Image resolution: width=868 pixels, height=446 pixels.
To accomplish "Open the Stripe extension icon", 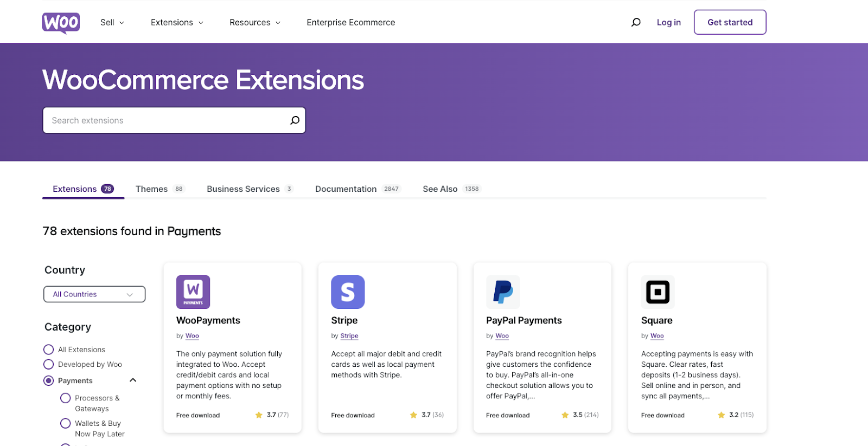I will coord(348,292).
